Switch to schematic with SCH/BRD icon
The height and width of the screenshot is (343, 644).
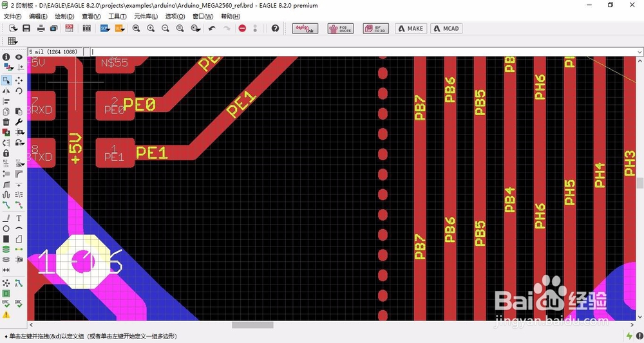(70, 28)
